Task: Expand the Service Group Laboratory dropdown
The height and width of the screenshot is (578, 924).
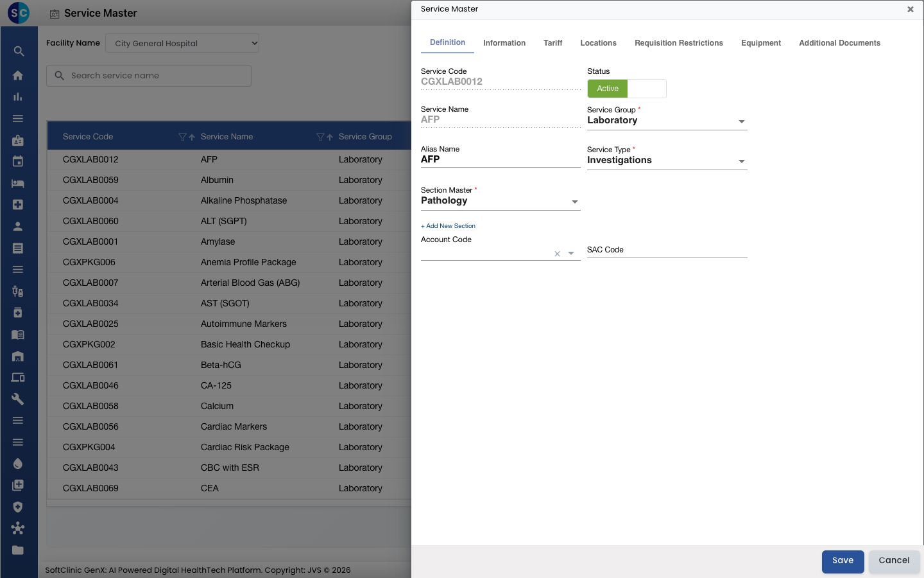Action: click(667, 121)
